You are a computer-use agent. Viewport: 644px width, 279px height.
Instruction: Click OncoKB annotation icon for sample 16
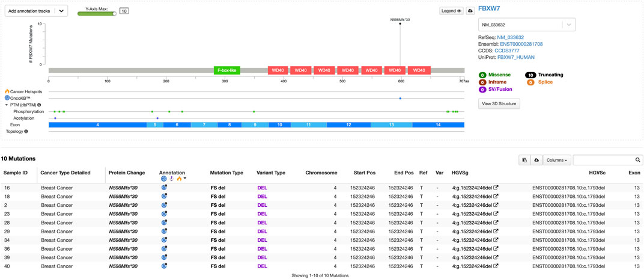164,188
